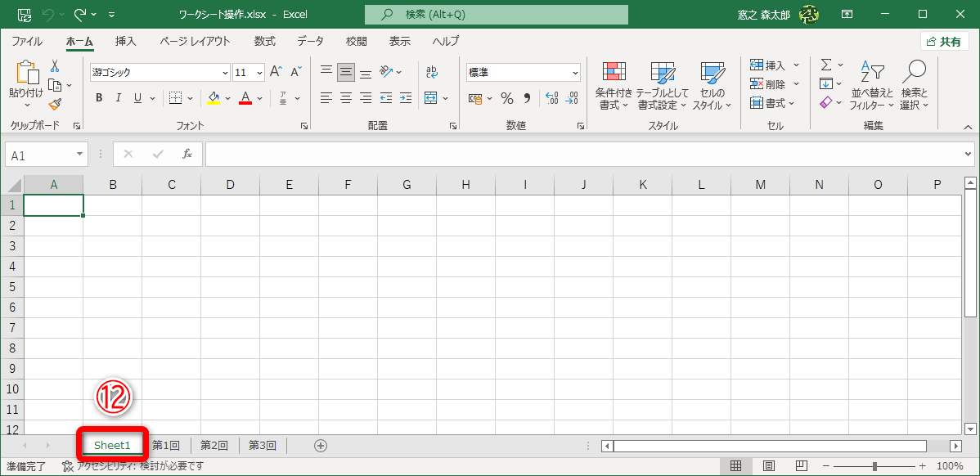This screenshot has height=476, width=980.
Task: Expand the Name Box dropdown
Action: click(x=79, y=155)
